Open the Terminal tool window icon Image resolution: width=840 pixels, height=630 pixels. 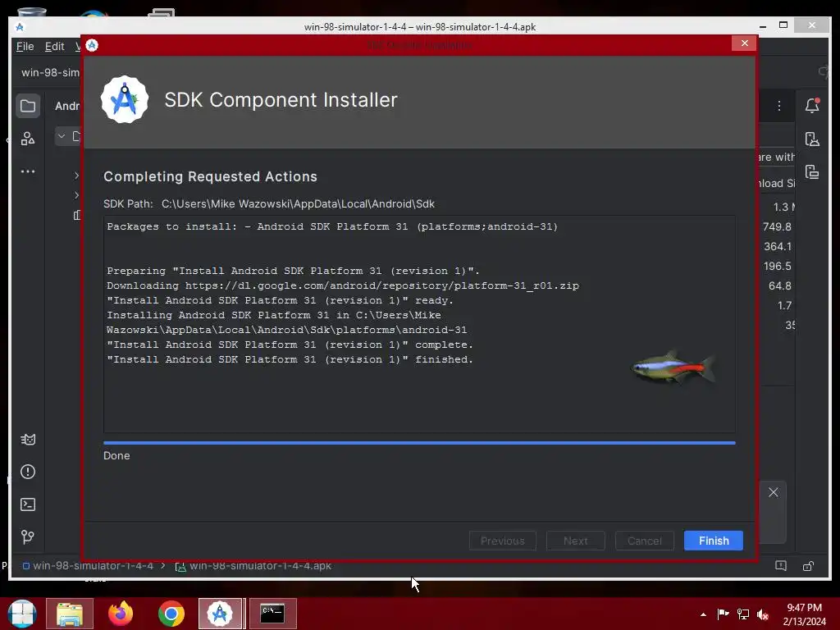(x=28, y=504)
